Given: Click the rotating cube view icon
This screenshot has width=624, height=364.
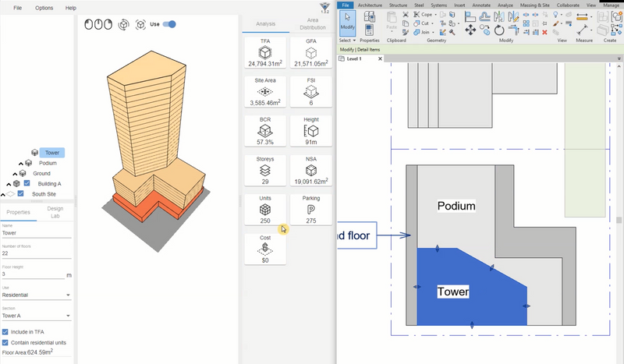Looking at the screenshot, I should (124, 24).
